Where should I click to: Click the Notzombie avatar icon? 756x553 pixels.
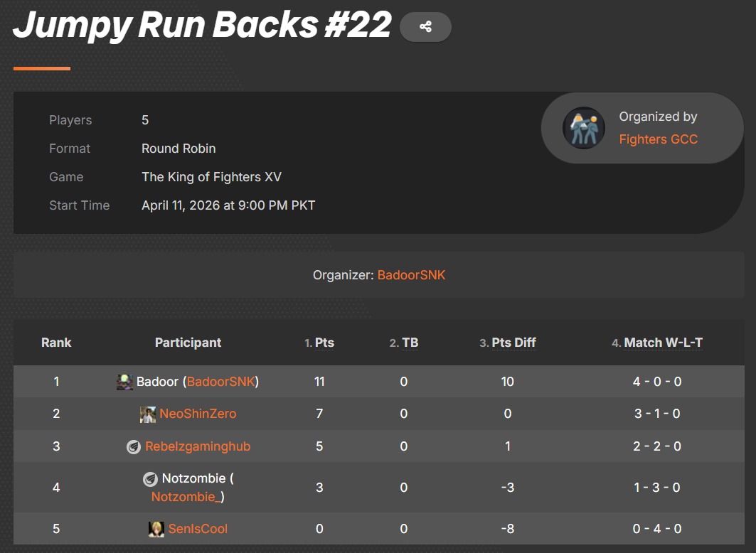[x=151, y=479]
